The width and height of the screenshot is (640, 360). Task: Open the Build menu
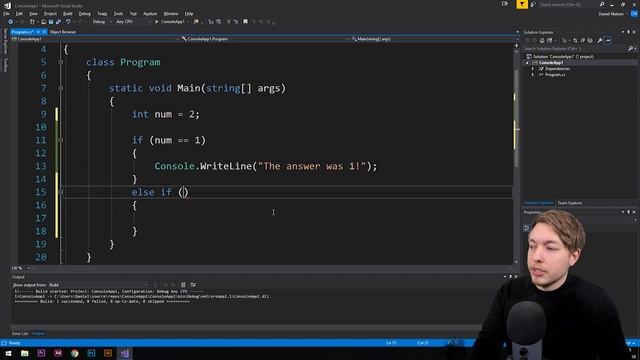(x=67, y=14)
